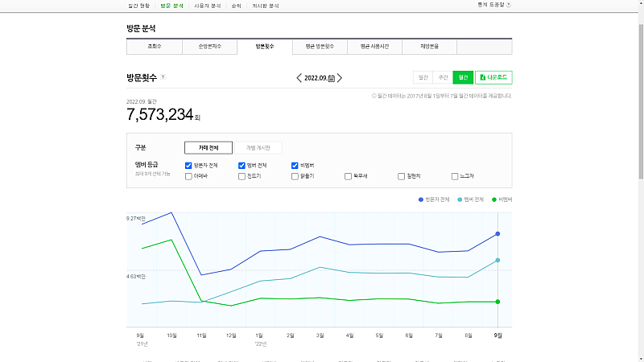Screen dimensions: 644x362
Task: Open the 평균 사용시간 tab
Action: [374, 47]
